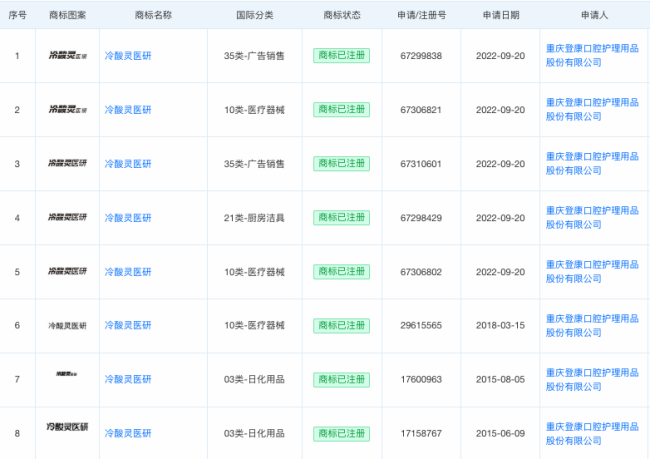Click trademark logo image in row 8

[x=67, y=427]
